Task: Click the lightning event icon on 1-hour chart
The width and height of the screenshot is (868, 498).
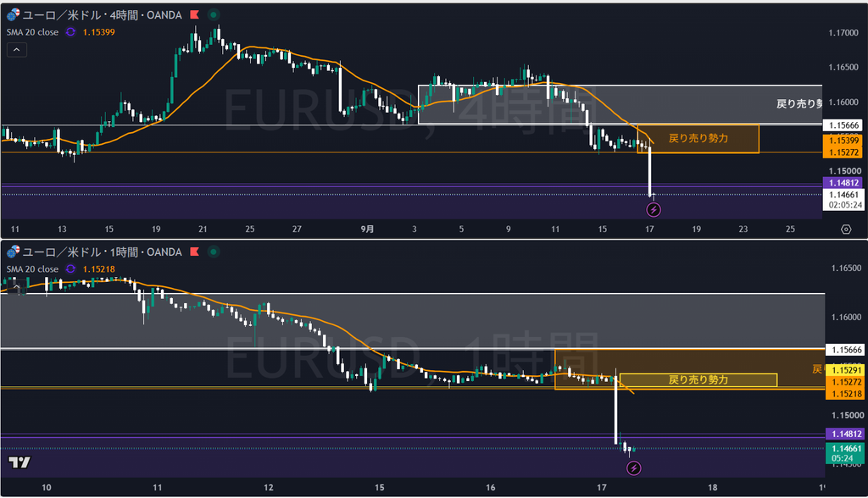Action: click(x=633, y=468)
